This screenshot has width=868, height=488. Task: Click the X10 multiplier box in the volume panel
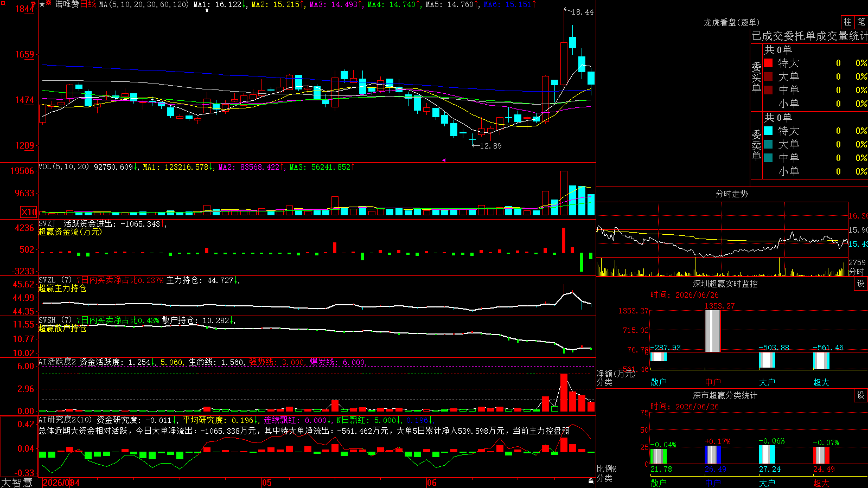tap(29, 212)
